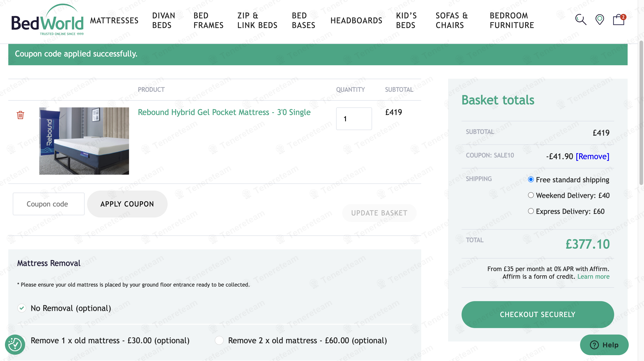Remove the SALE10 coupon
The image size is (644, 361).
pos(592,156)
